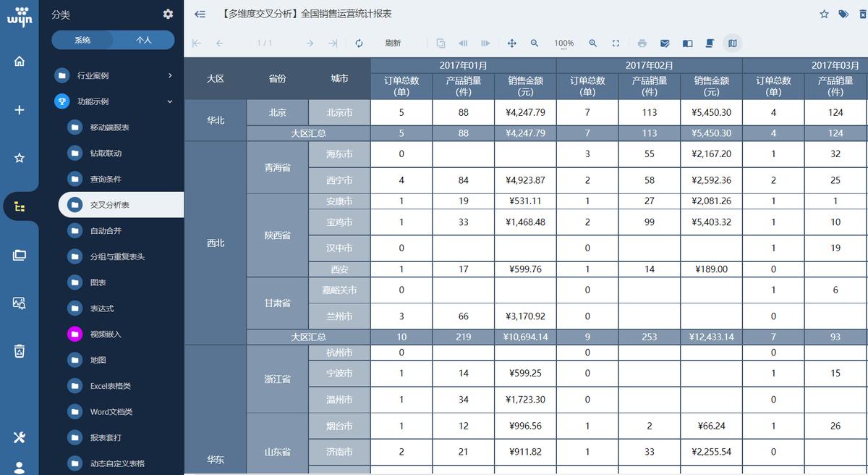Activate the pan/move tool in the toolbar
The width and height of the screenshot is (868, 475).
point(511,43)
